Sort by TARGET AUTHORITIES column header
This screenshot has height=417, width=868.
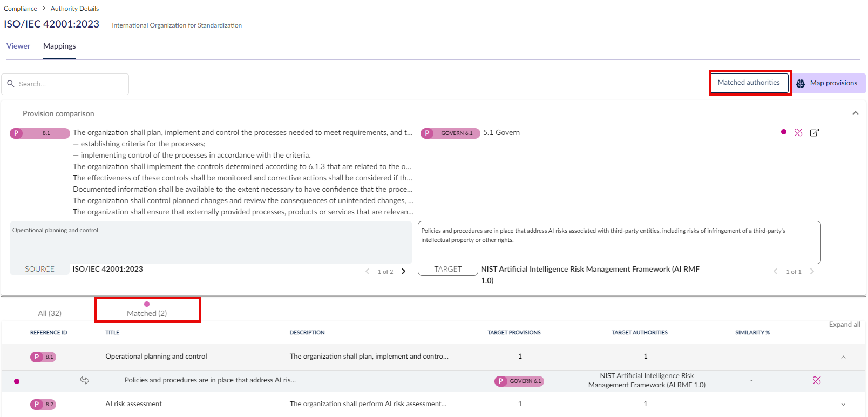coord(640,333)
